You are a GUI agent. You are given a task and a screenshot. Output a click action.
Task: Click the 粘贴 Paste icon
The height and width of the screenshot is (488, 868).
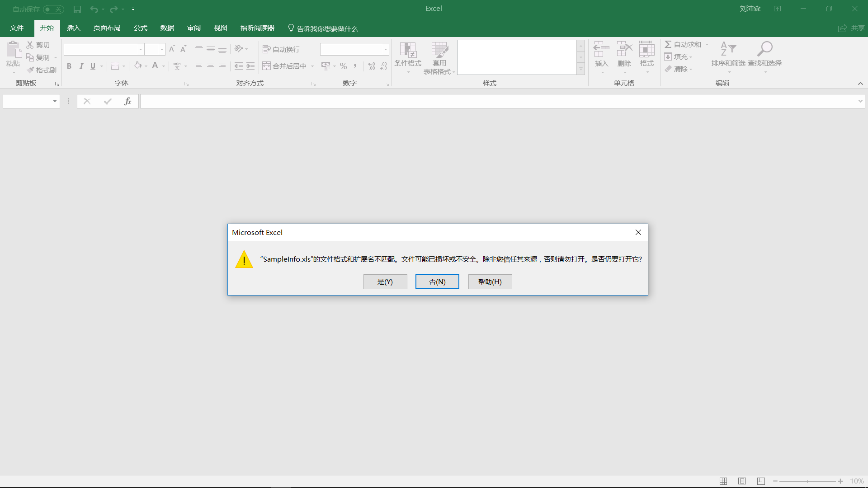pos(13,49)
